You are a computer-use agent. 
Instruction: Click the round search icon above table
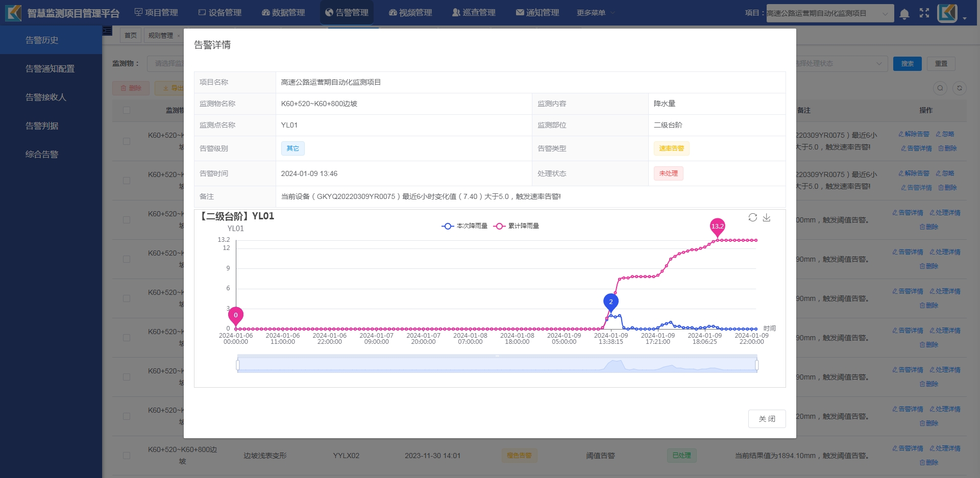[x=940, y=88]
